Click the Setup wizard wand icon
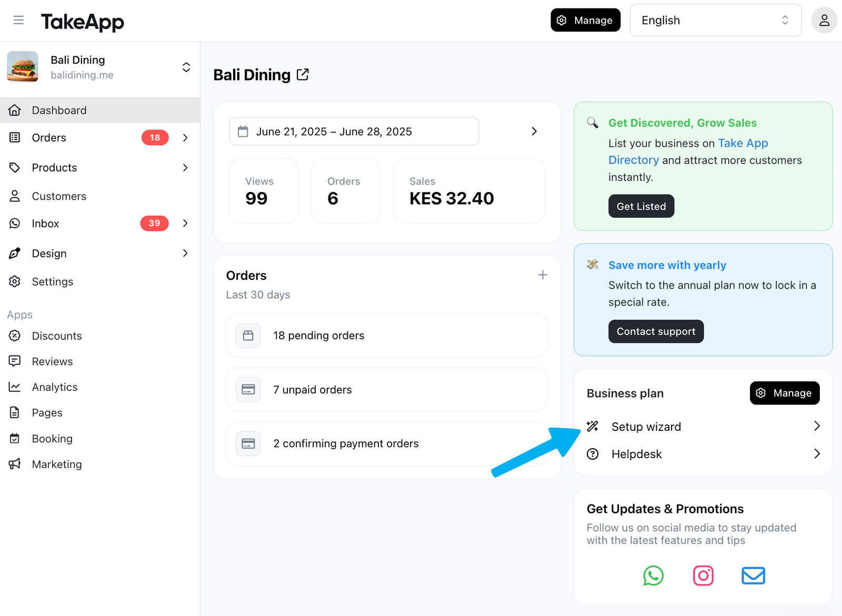 pos(593,427)
